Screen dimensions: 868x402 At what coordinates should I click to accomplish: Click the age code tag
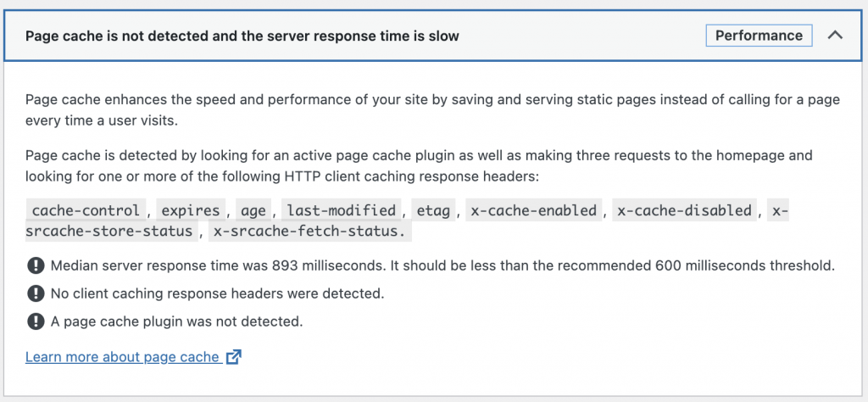point(253,210)
